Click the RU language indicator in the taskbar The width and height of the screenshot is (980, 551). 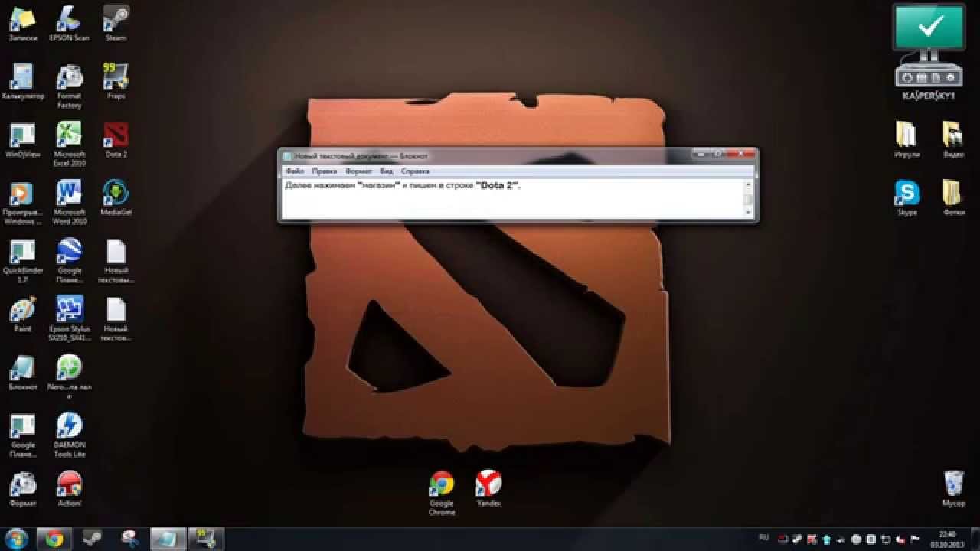[x=763, y=537]
